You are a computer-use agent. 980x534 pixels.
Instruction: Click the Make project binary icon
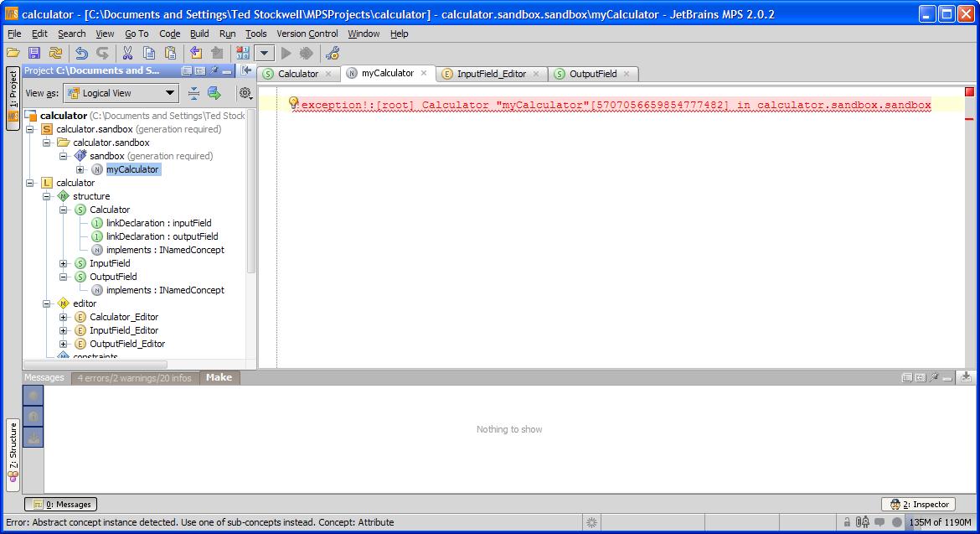pyautogui.click(x=243, y=53)
